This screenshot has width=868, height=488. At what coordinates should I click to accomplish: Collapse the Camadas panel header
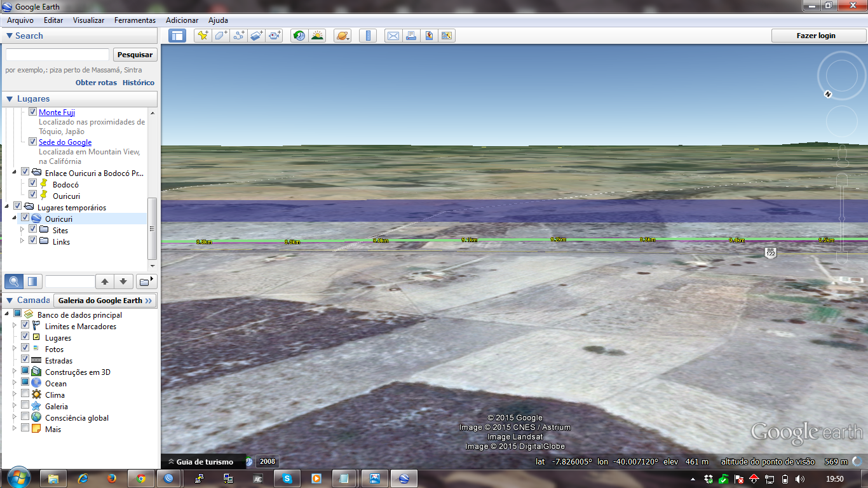10,300
